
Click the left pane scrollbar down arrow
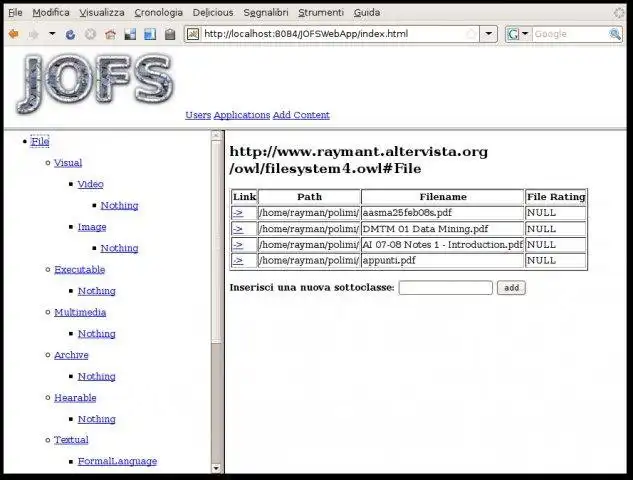[x=216, y=468]
